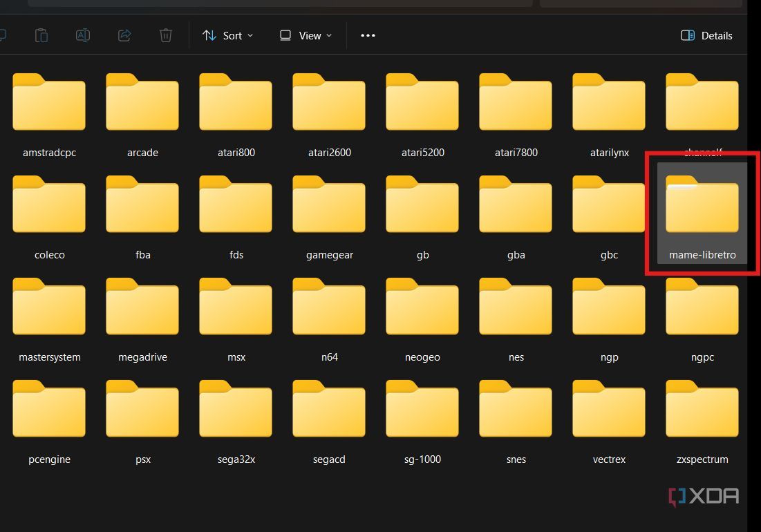
Task: Select the mame-libretro folder
Action: coord(702,207)
